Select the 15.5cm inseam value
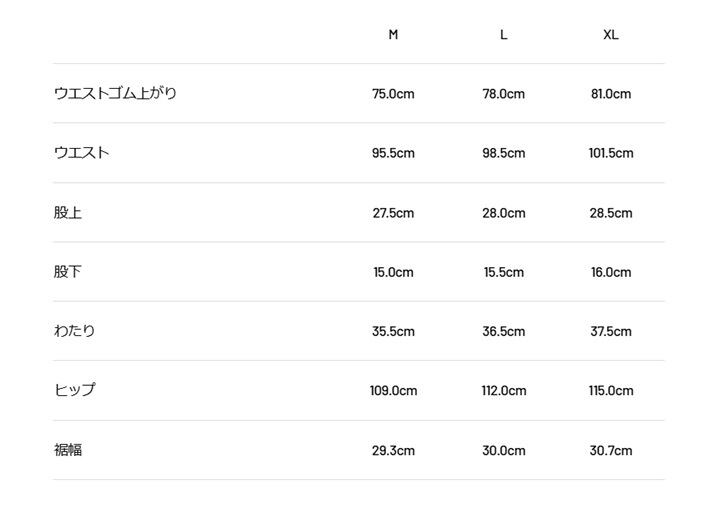The height and width of the screenshot is (515, 727). 504,273
